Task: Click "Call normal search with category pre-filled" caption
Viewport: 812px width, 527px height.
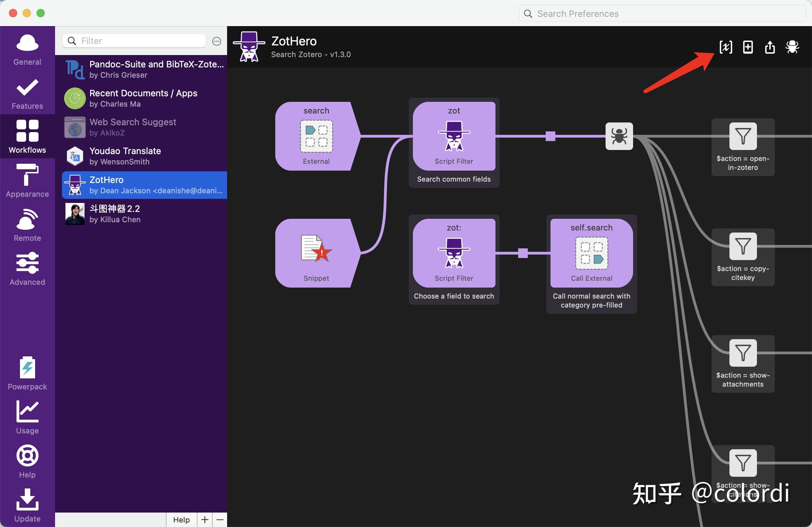Action: click(591, 301)
